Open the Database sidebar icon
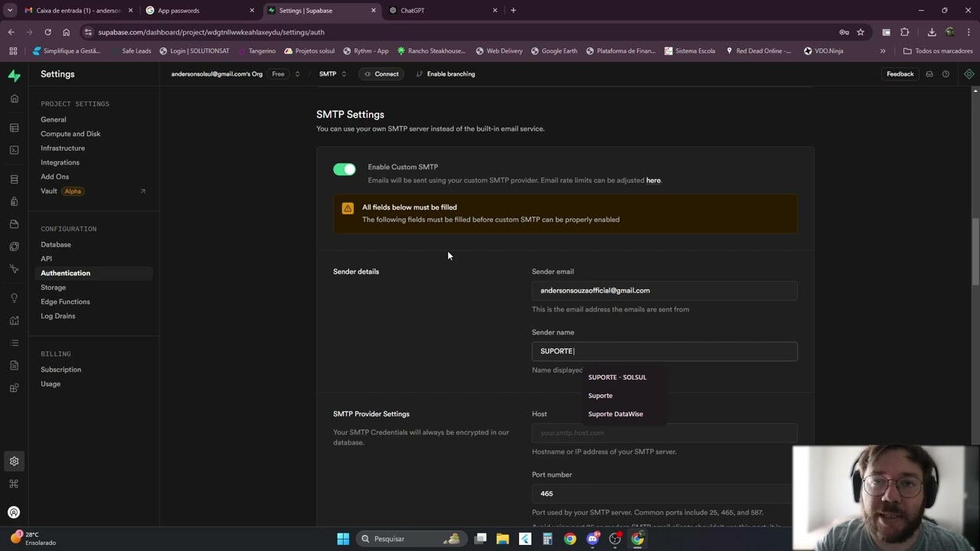 (14, 179)
